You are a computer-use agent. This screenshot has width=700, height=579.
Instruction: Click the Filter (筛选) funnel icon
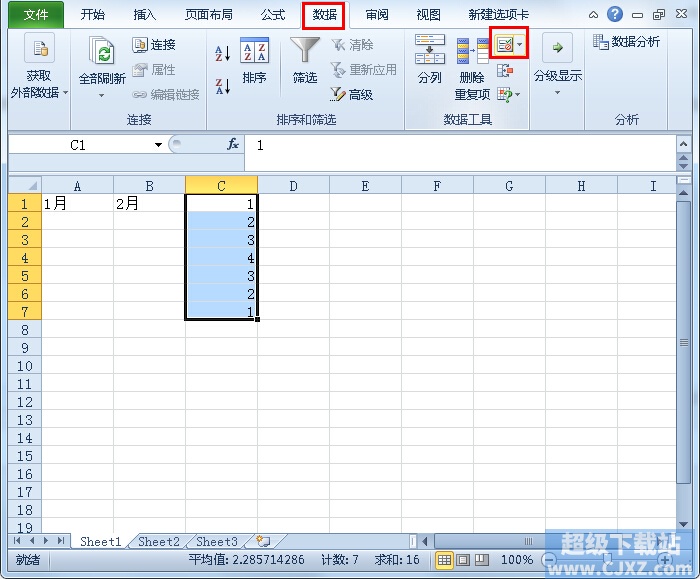click(x=304, y=61)
